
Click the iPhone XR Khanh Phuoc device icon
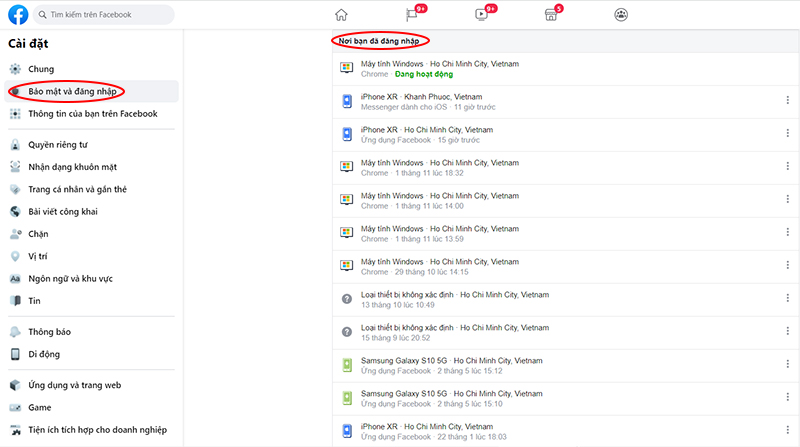coord(347,101)
